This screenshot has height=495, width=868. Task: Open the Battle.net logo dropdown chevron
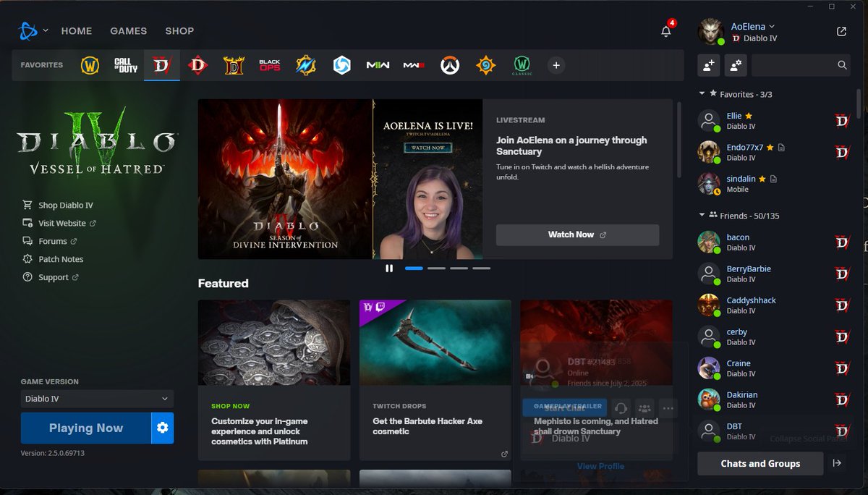click(46, 31)
